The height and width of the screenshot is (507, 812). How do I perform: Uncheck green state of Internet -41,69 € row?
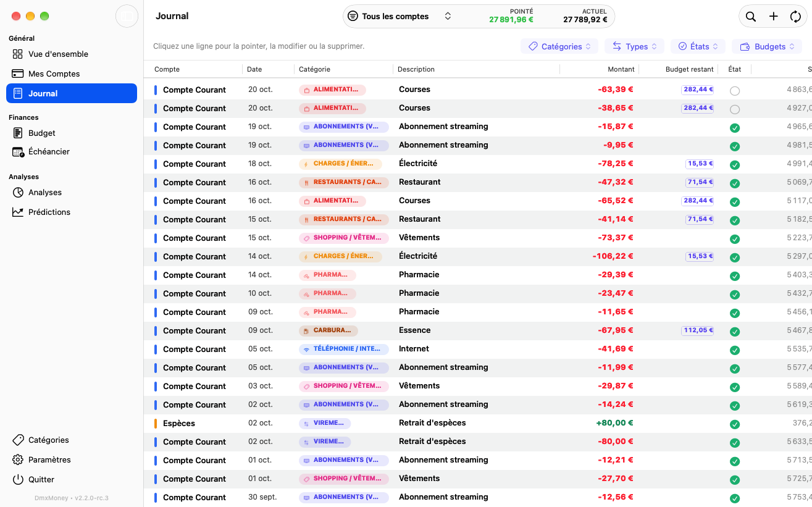click(x=735, y=350)
